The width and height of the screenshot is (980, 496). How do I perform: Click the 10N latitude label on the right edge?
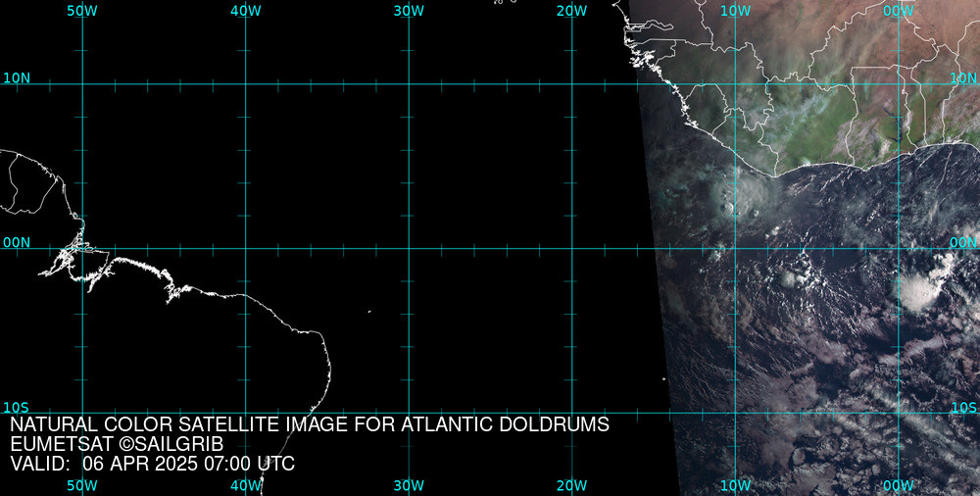click(x=963, y=78)
